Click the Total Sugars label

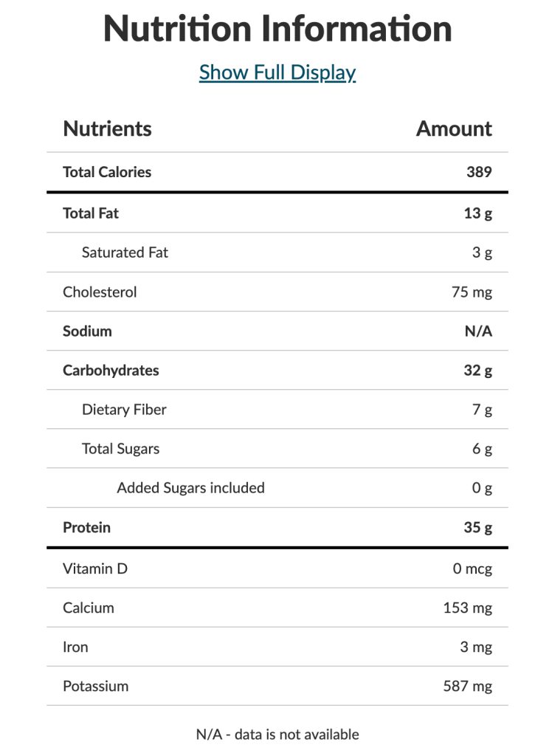pyautogui.click(x=120, y=449)
